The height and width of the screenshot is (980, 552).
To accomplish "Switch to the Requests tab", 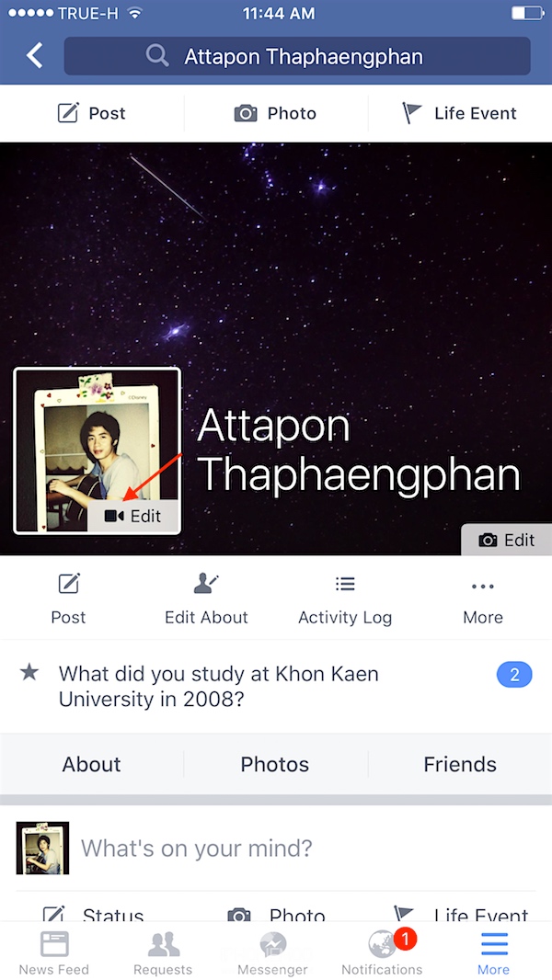I will tap(163, 952).
